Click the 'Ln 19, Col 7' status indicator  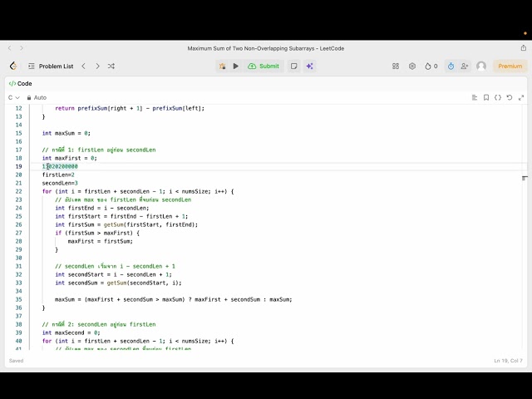(508, 361)
